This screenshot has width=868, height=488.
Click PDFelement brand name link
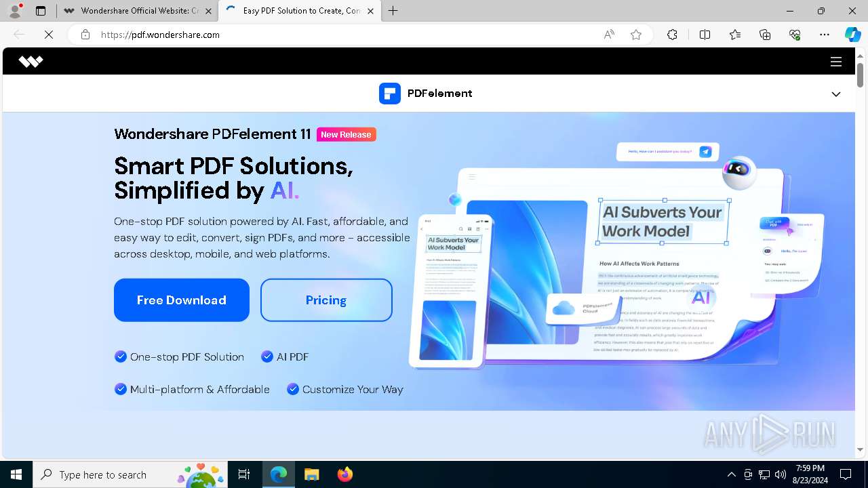[x=439, y=94]
